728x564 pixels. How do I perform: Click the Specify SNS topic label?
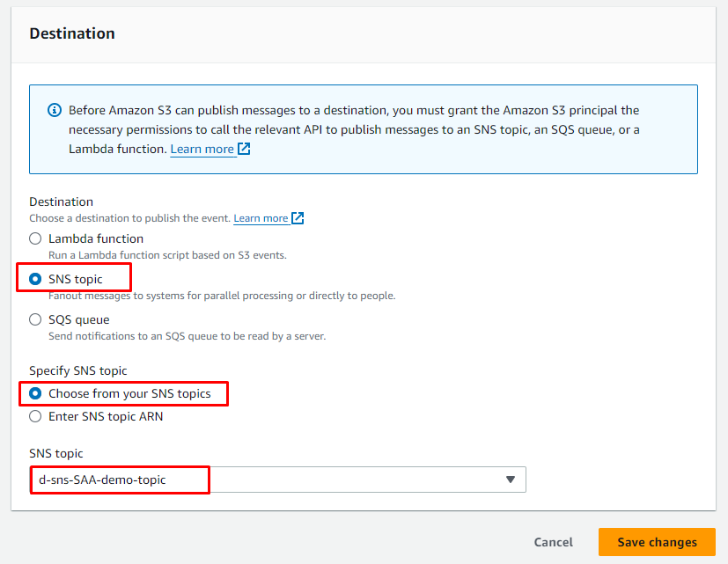click(78, 370)
